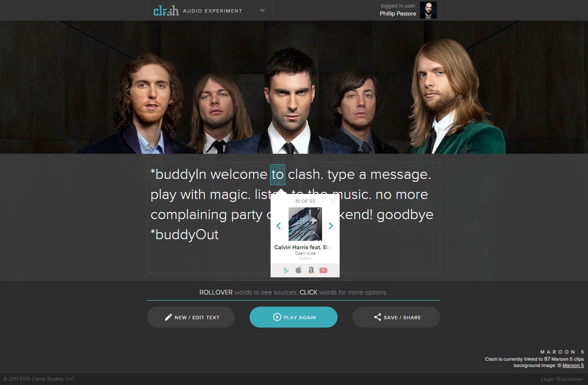Open Phillip Pastore's profile avatar
The height and width of the screenshot is (385, 588).
(x=428, y=10)
